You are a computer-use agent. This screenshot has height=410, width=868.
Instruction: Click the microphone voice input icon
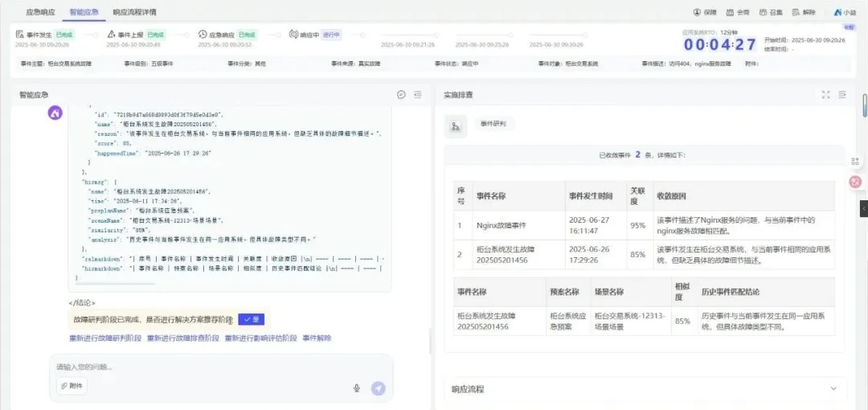point(356,388)
